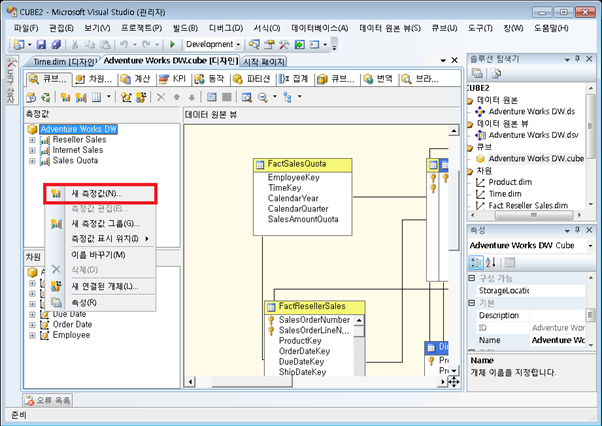Click the Show Measures Grid icon in the cube toolbar
The height and width of the screenshot is (426, 602).
click(96, 97)
